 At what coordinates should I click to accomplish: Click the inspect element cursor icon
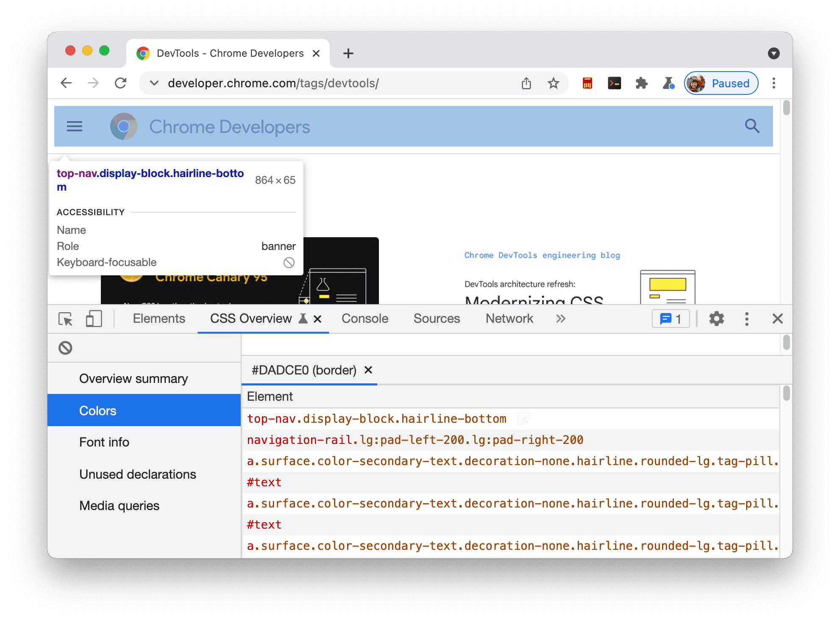[66, 318]
